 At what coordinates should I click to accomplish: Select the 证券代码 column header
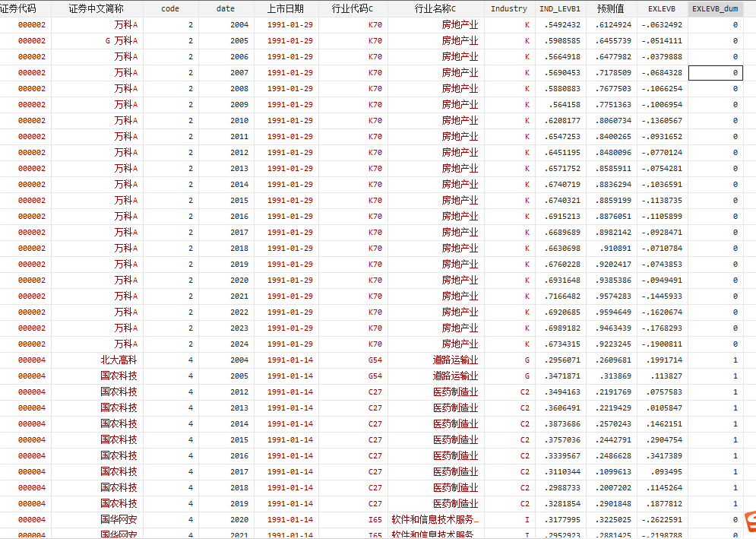[25, 8]
